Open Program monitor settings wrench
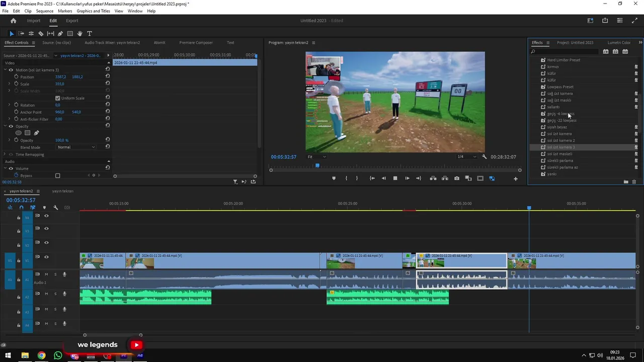The height and width of the screenshot is (362, 644). (484, 157)
